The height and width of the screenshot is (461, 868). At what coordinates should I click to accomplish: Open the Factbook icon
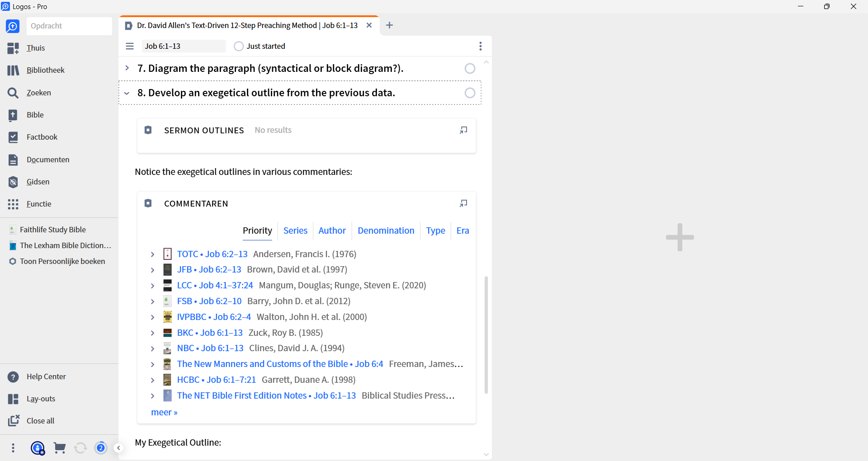(x=13, y=137)
